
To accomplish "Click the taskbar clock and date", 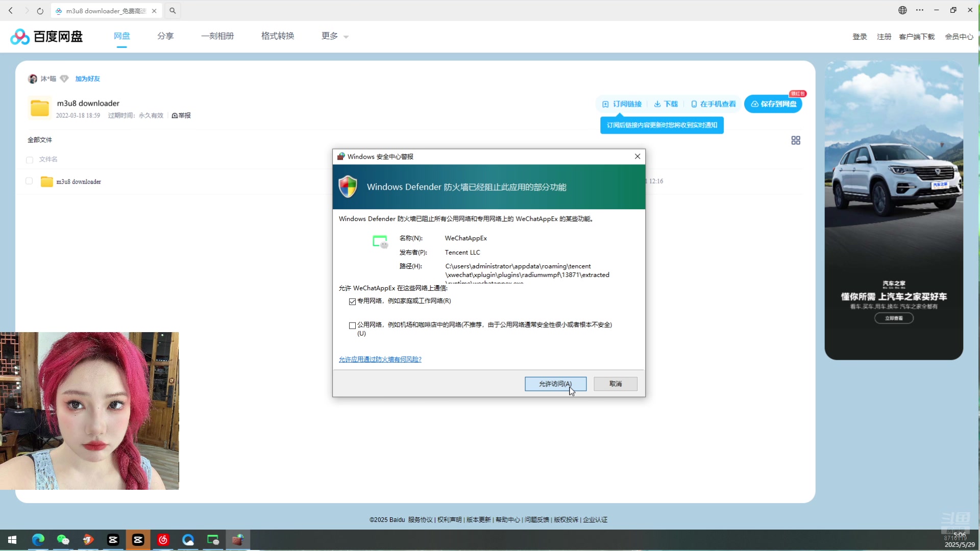I will [x=960, y=540].
